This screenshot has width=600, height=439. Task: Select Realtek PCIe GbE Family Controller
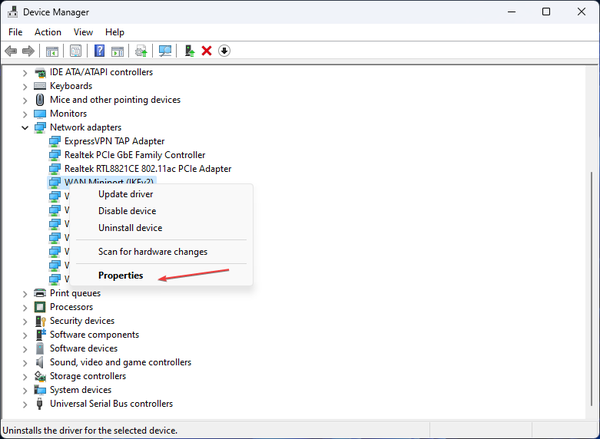(135, 155)
